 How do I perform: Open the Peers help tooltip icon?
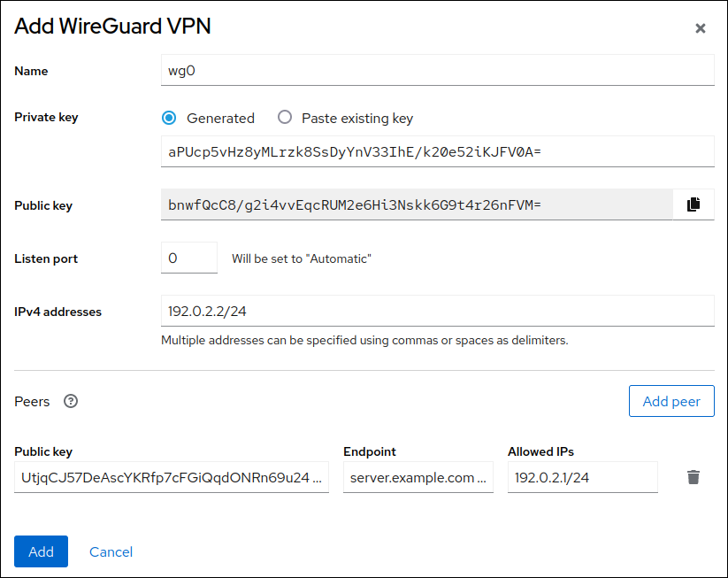(x=71, y=401)
